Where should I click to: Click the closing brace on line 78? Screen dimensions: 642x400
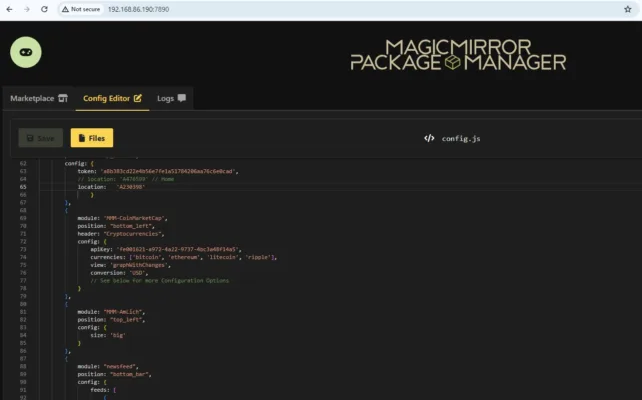tap(79, 289)
